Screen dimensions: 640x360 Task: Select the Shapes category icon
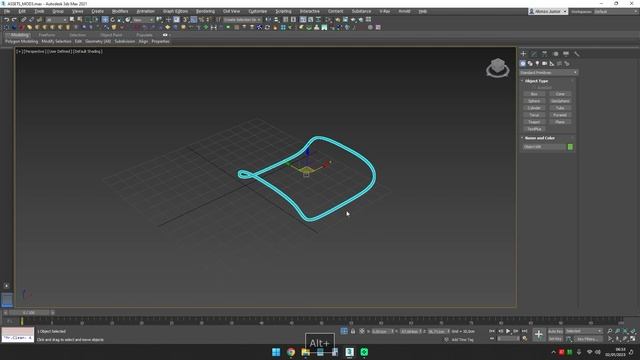[530, 64]
